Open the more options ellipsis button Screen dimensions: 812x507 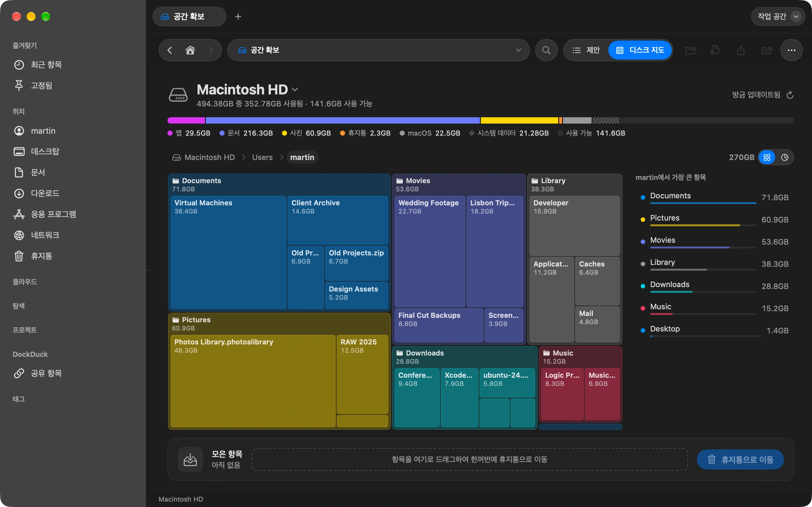click(791, 50)
